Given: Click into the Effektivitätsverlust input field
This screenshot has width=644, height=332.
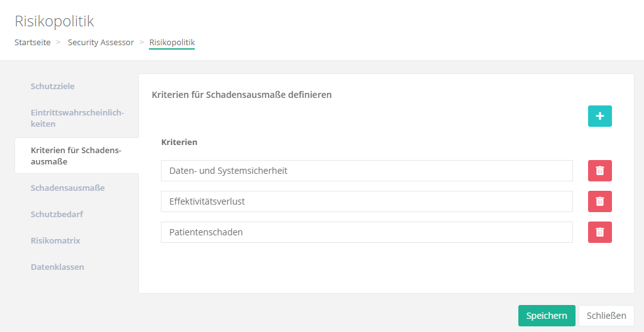Looking at the screenshot, I should click(x=366, y=201).
